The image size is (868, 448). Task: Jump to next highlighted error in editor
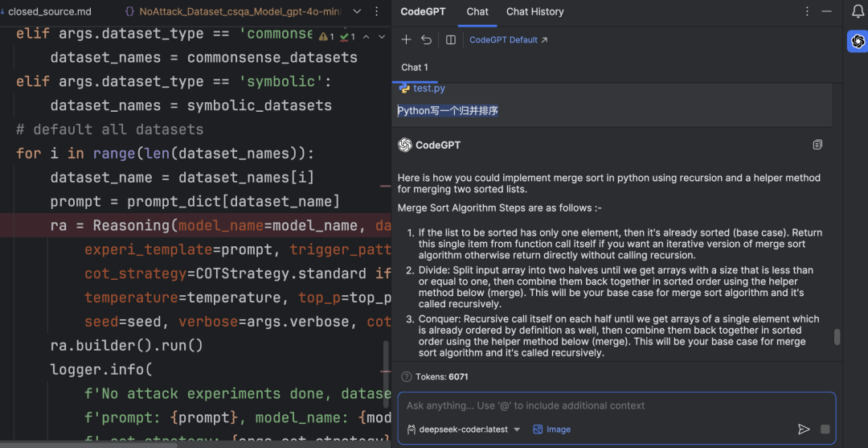click(383, 36)
